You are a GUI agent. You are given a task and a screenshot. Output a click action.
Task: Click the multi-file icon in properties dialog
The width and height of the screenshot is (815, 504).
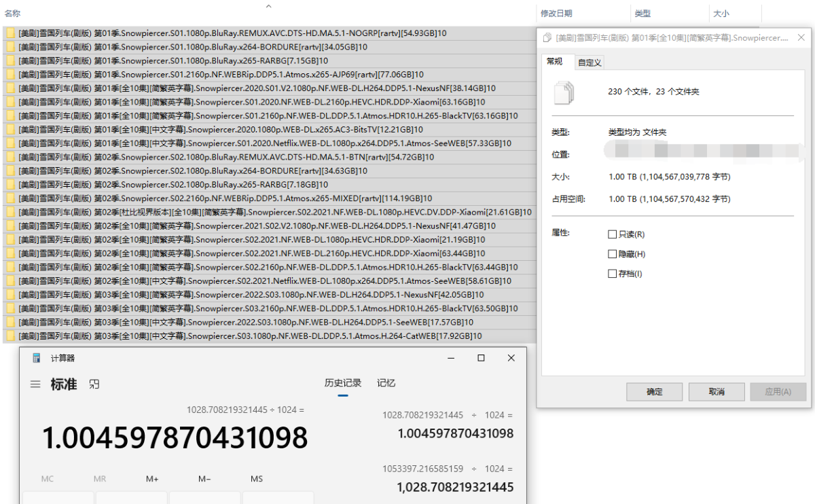564,92
